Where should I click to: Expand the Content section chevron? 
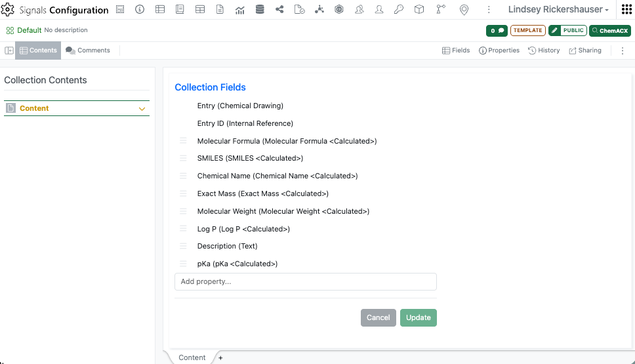tap(142, 108)
